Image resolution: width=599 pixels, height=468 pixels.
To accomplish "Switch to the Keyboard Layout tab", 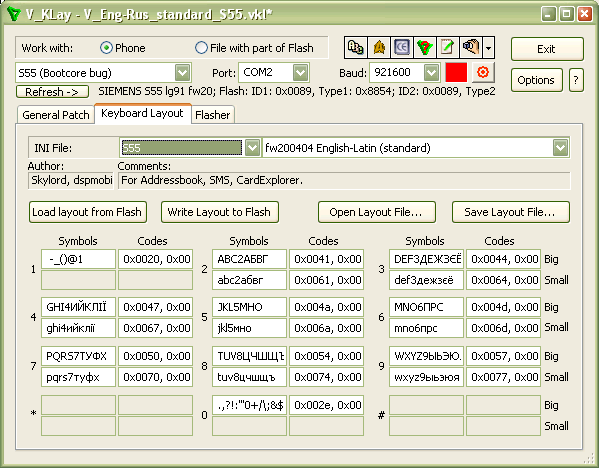I will pos(142,113).
